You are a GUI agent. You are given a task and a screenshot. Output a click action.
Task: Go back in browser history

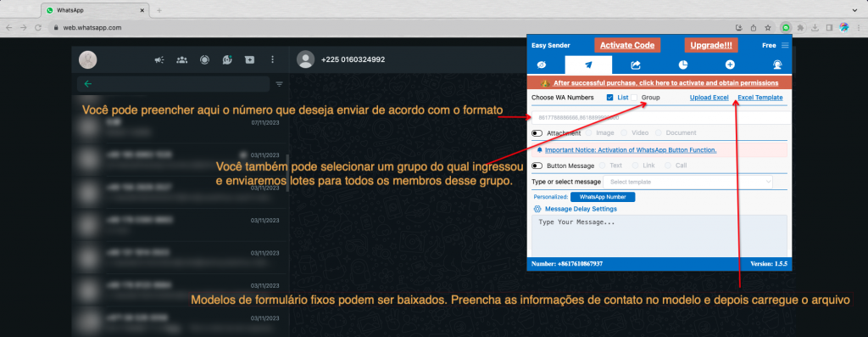coord(8,27)
